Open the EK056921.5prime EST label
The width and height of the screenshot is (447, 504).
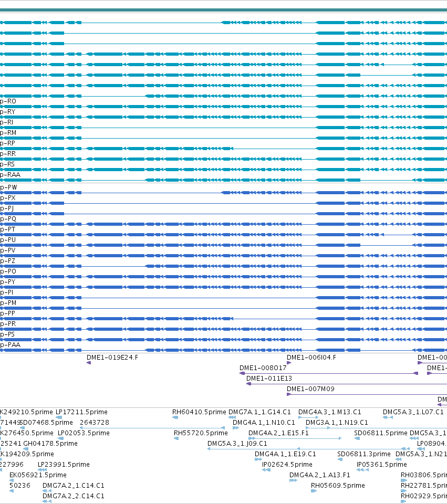pos(38,475)
